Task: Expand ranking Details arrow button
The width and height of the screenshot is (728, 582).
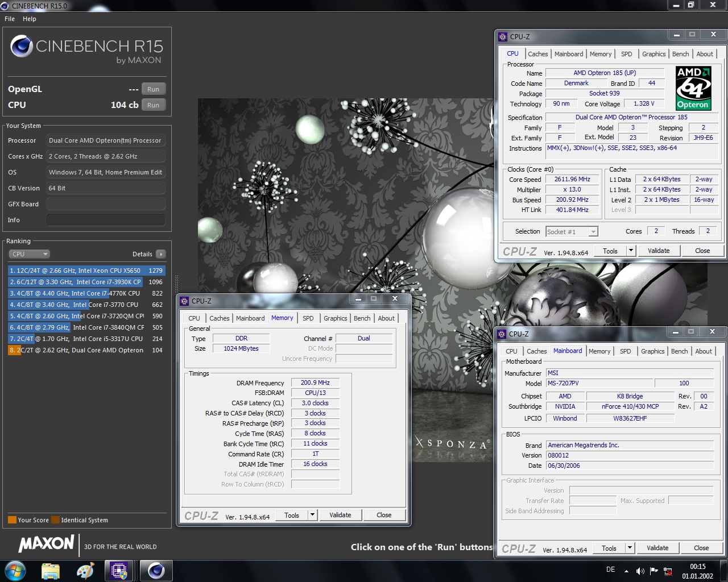Action: tap(161, 254)
